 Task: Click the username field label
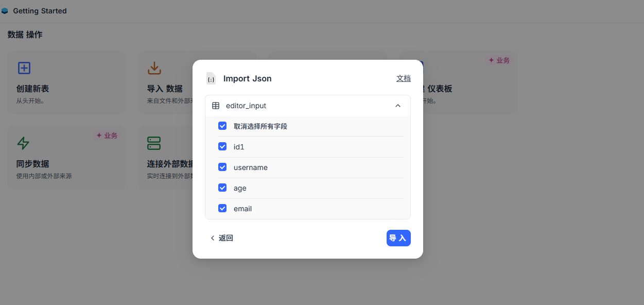(251, 167)
